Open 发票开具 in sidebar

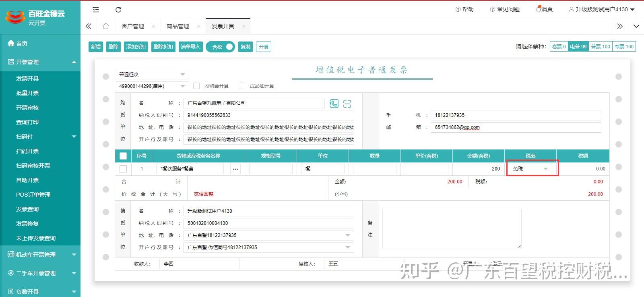tap(27, 79)
